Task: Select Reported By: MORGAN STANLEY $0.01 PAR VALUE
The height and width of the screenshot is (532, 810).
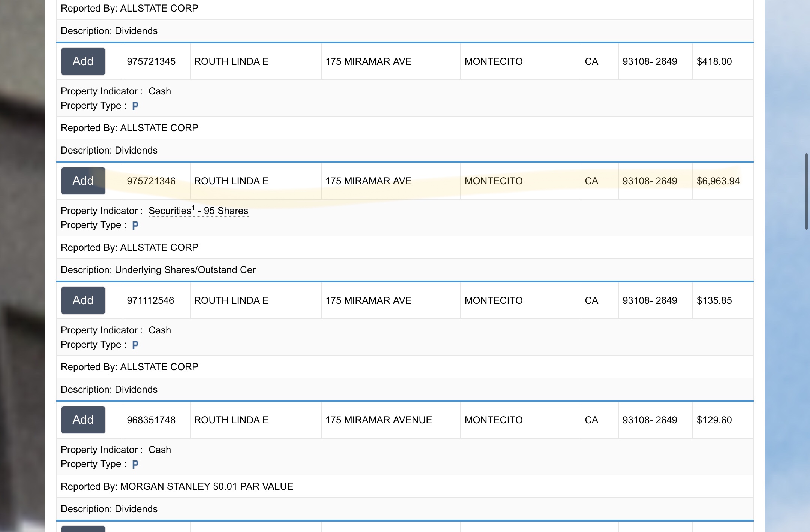Action: [177, 486]
